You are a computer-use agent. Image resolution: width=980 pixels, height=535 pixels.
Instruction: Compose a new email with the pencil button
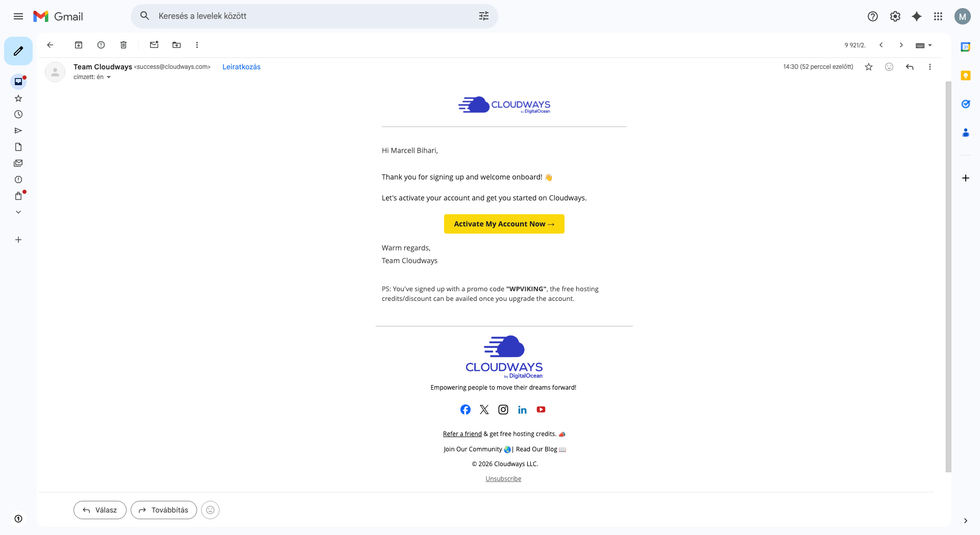click(x=18, y=51)
